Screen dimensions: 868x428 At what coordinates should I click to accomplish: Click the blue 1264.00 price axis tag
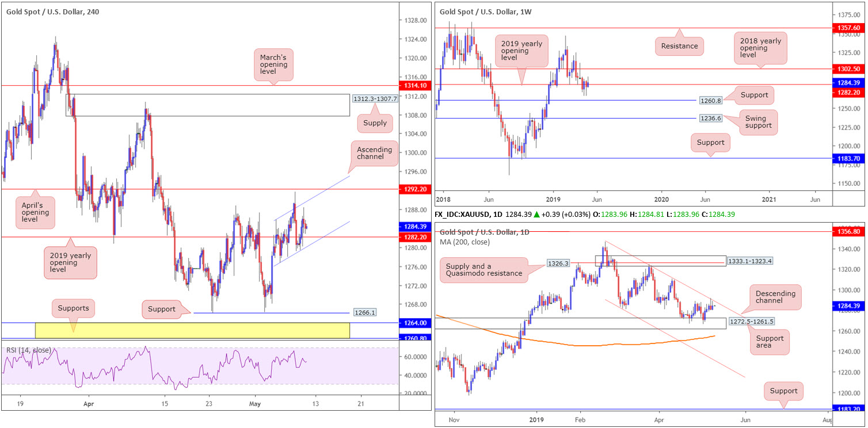coord(416,323)
